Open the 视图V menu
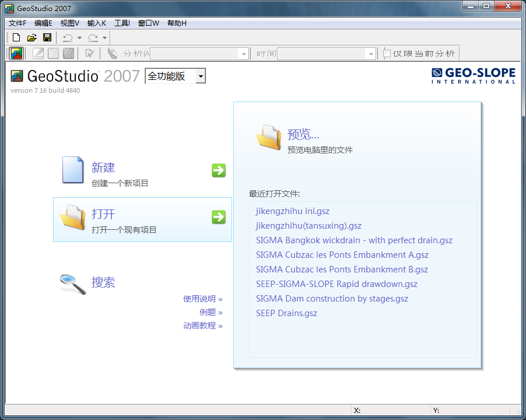 coord(70,23)
